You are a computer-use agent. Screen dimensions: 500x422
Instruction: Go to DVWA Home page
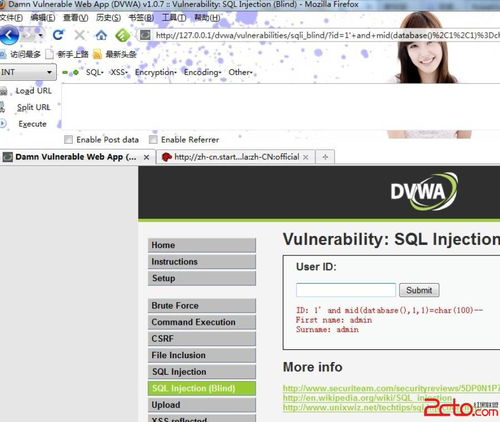pyautogui.click(x=202, y=245)
